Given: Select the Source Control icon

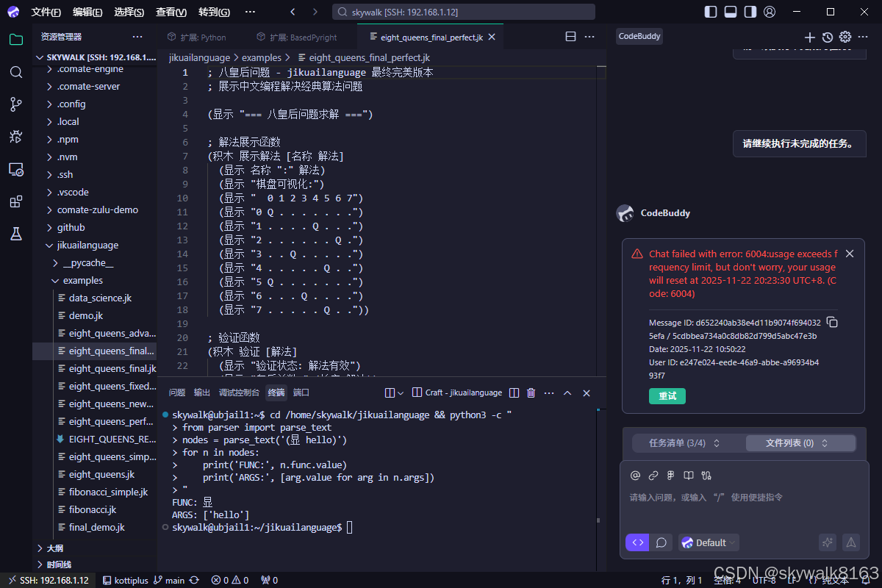Looking at the screenshot, I should [x=16, y=104].
